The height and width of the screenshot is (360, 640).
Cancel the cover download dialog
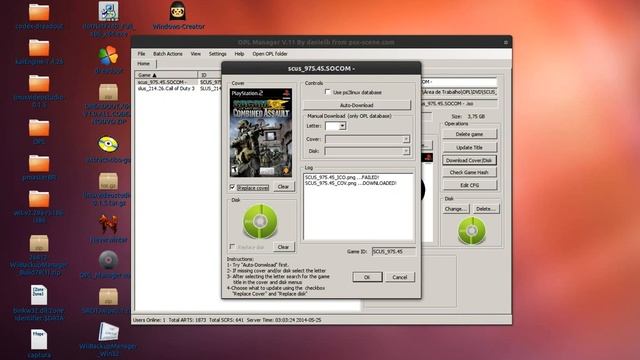(400, 277)
